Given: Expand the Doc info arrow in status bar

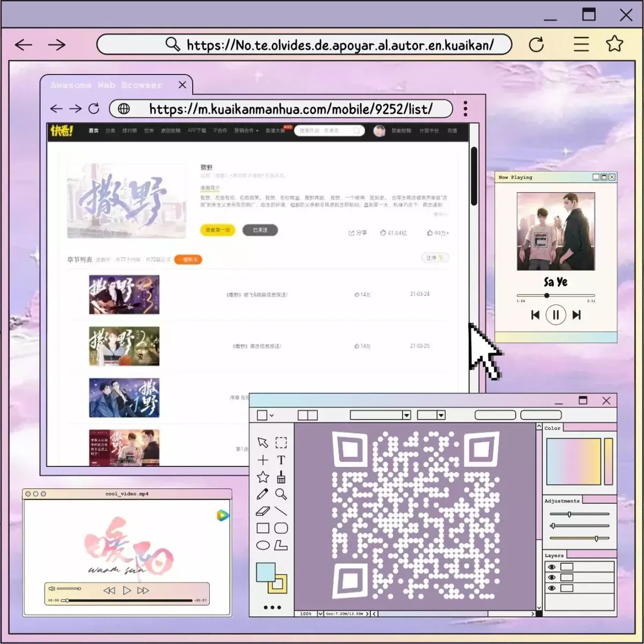Looking at the screenshot, I should click(x=368, y=613).
